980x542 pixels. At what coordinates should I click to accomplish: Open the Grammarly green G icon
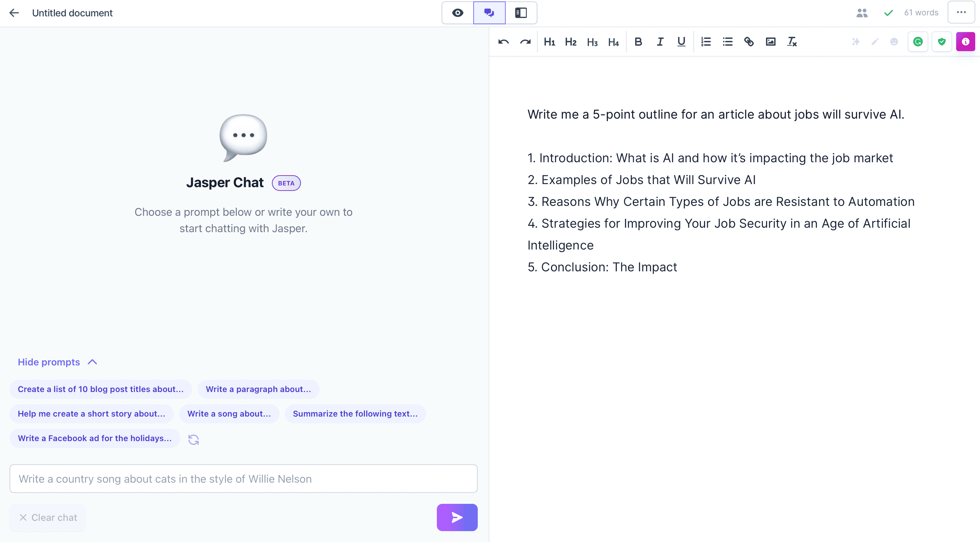918,42
